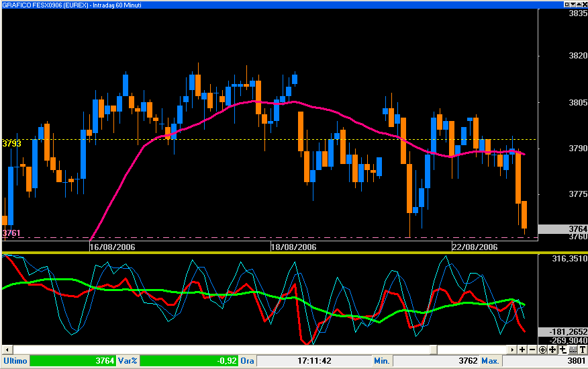Select the crosshair target tool

pyautogui.click(x=542, y=350)
